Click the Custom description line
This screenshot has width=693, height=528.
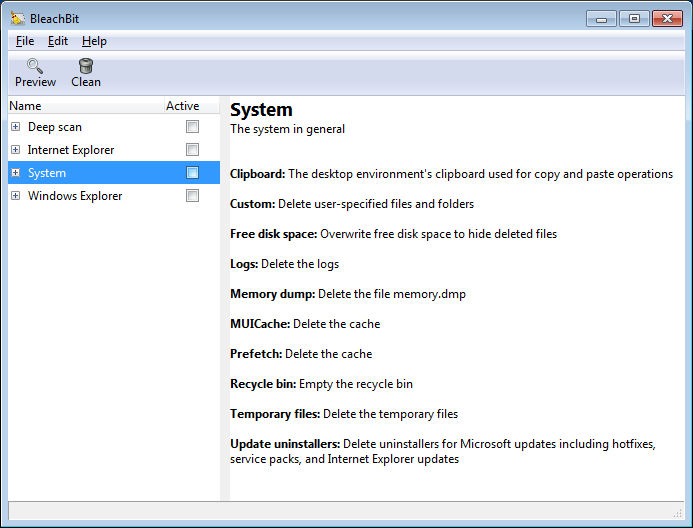[x=352, y=204]
